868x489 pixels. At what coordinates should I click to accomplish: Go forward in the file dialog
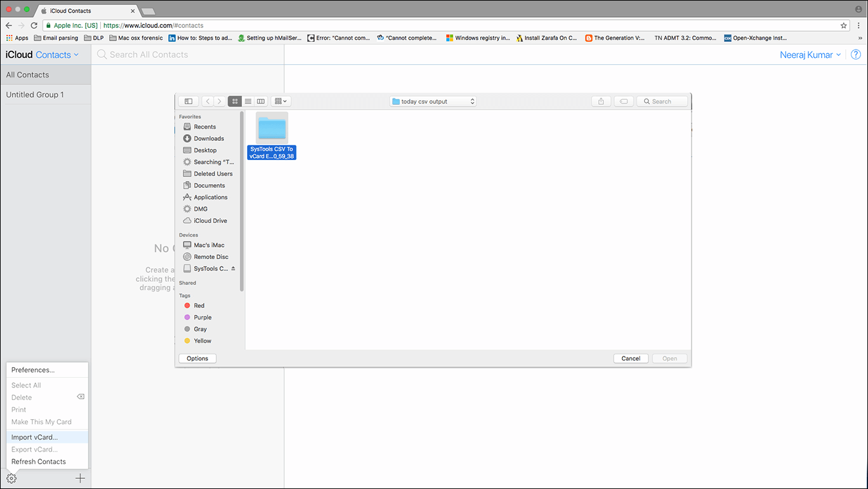pos(219,101)
